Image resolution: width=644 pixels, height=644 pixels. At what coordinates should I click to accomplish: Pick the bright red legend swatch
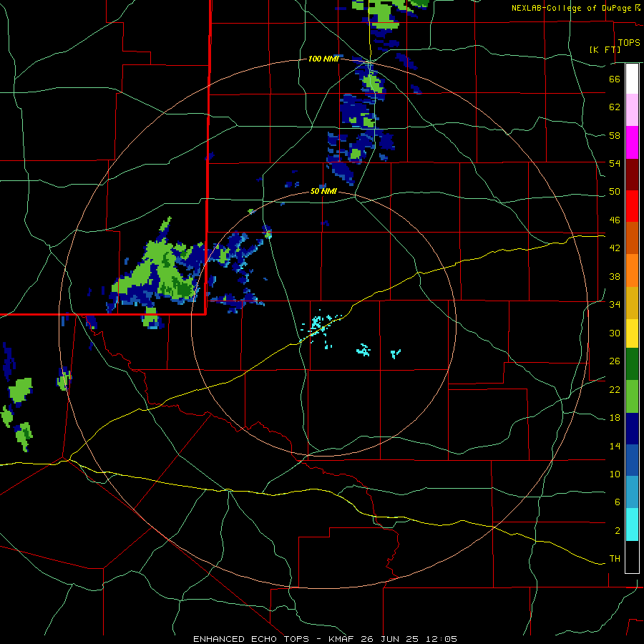pos(632,206)
